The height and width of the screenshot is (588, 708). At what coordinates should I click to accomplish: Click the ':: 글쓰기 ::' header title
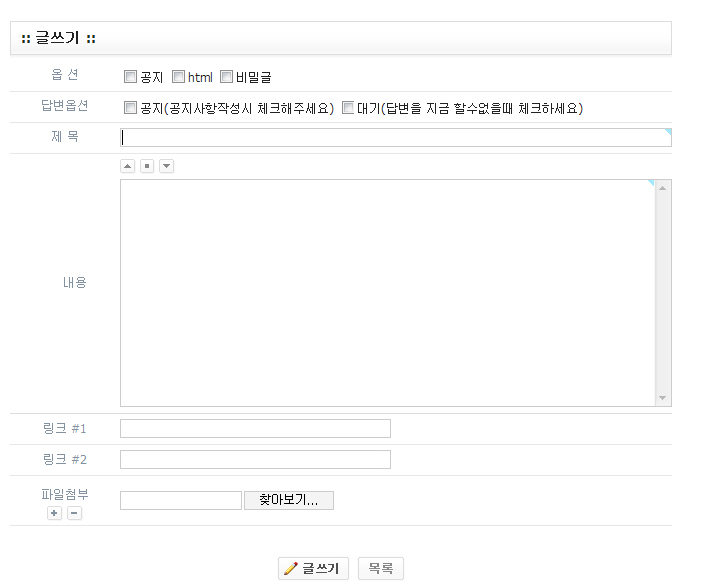59,38
